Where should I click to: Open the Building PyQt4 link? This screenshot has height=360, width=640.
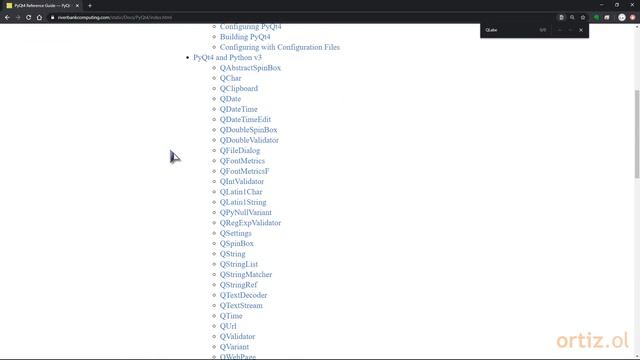[x=245, y=37]
